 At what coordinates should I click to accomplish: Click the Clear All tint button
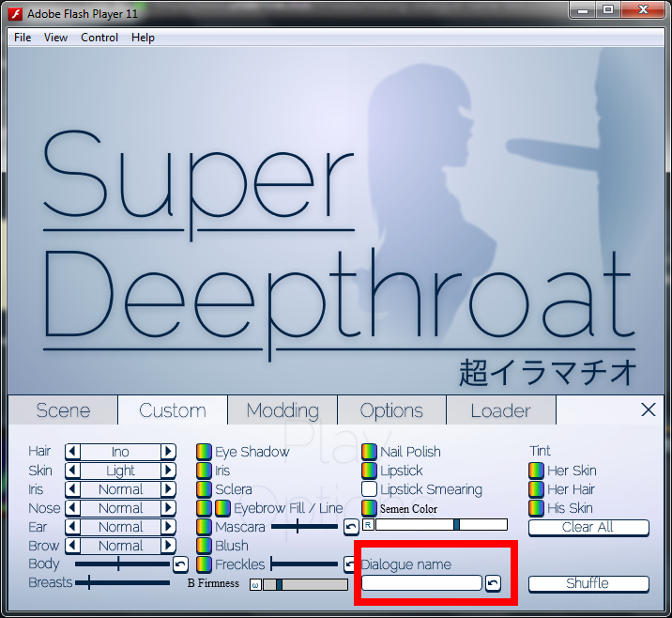[588, 528]
